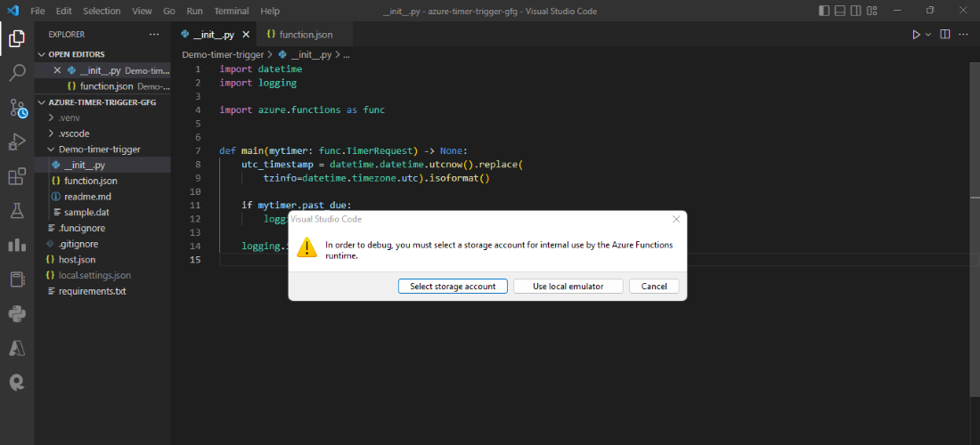Viewport: 980px width, 445px height.
Task: Open the Python icon in activity bar
Action: (x=17, y=313)
